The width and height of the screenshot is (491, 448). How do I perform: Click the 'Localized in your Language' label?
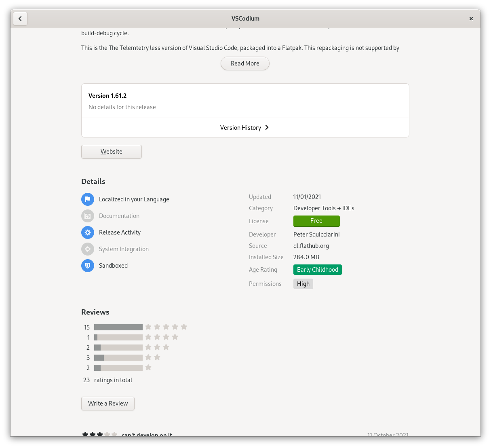coord(134,199)
